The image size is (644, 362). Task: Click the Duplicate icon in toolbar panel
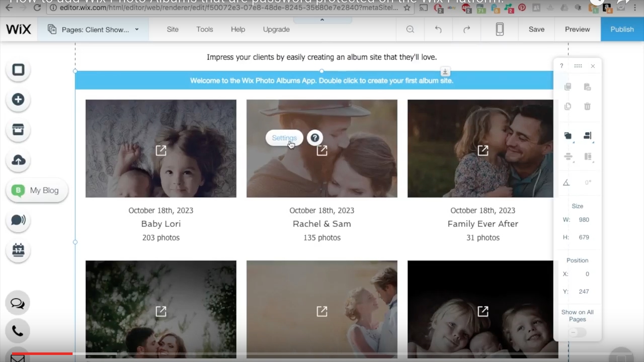[x=568, y=107]
